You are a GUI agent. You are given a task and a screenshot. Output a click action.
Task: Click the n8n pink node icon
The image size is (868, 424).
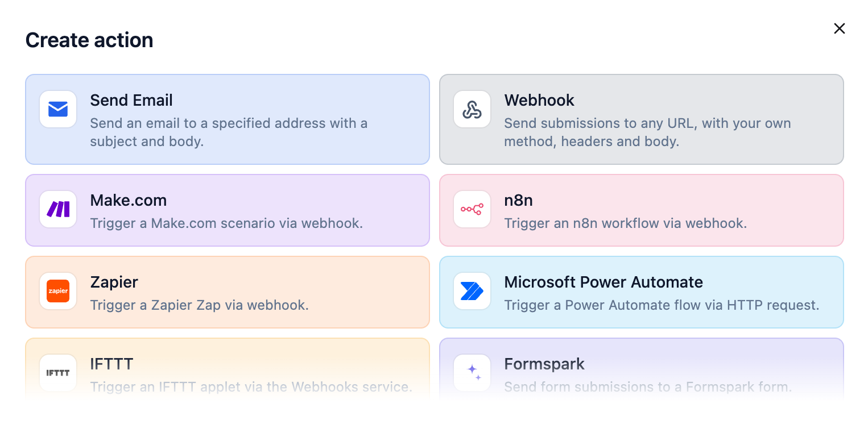472,209
